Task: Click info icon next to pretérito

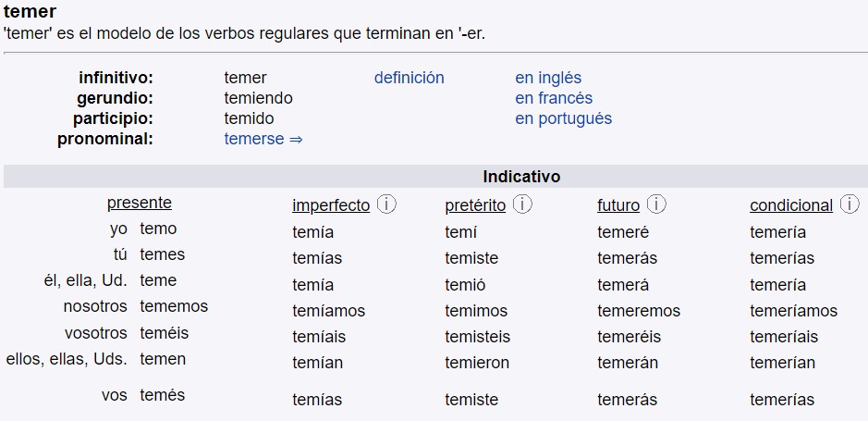Action: [522, 204]
